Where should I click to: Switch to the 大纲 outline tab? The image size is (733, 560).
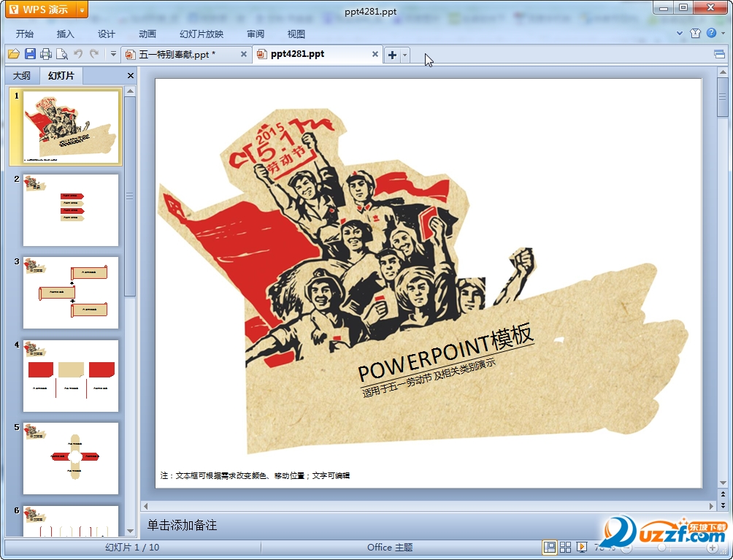tap(22, 76)
